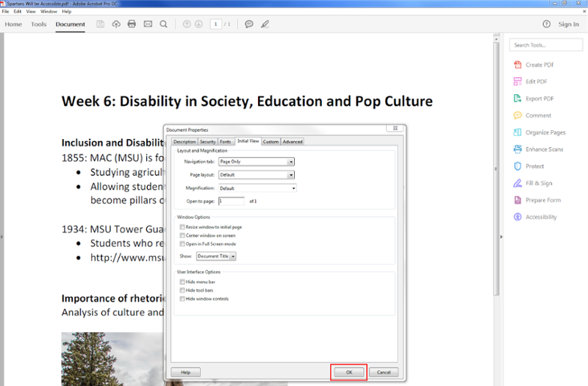The width and height of the screenshot is (588, 386).
Task: Open the Show Document Title dropdown
Action: [216, 256]
